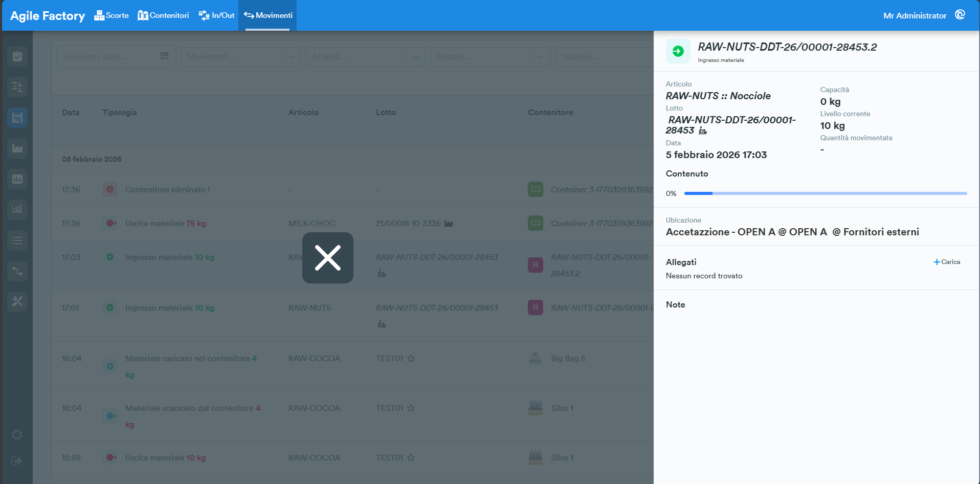Click the Big Bag 5 container name
Viewport: 980px width, 484px height.
568,358
